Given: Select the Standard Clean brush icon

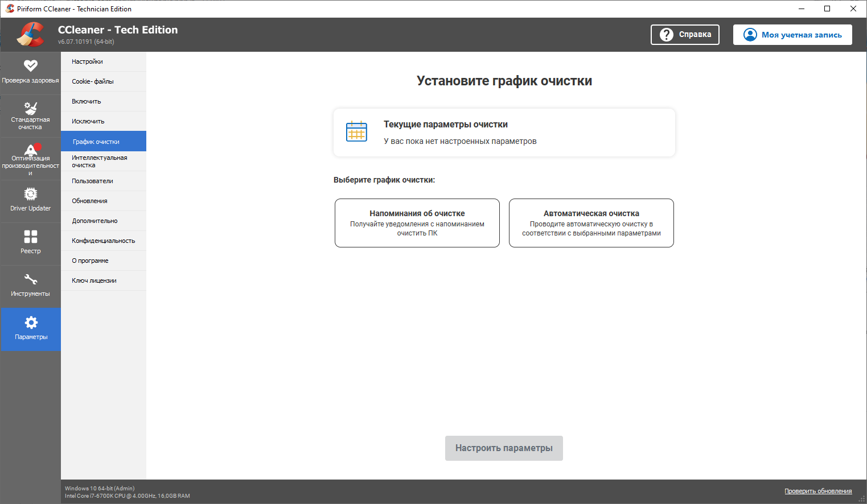Looking at the screenshot, I should point(31,108).
